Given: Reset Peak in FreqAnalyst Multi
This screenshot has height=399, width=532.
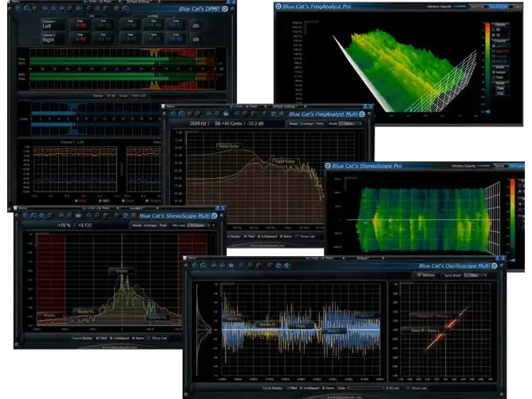Looking at the screenshot, I should point(320,124).
